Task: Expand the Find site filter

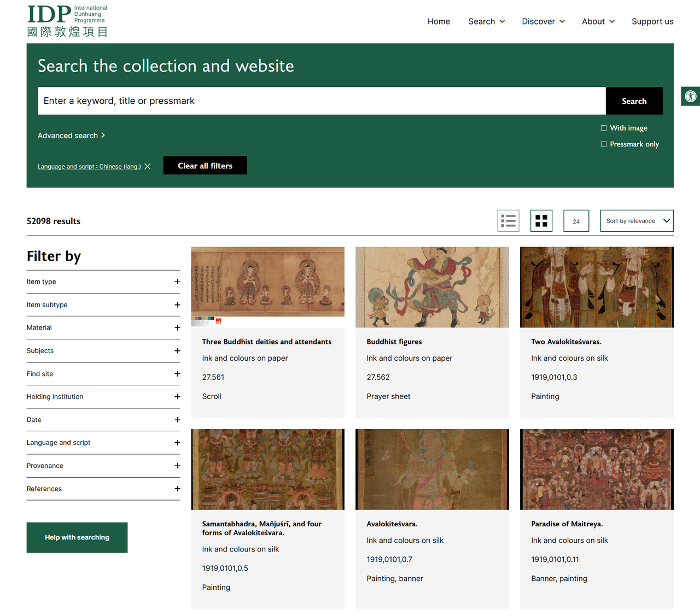Action: 103,374
